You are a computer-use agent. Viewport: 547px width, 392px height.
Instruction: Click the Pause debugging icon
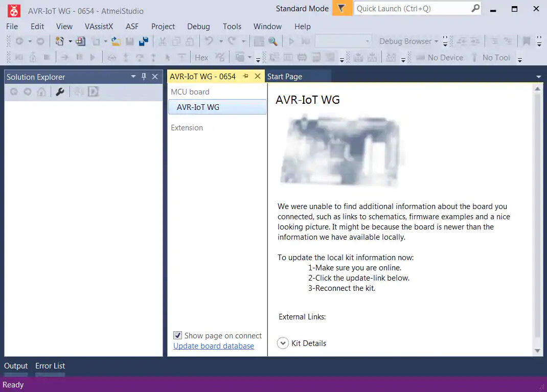coord(79,57)
